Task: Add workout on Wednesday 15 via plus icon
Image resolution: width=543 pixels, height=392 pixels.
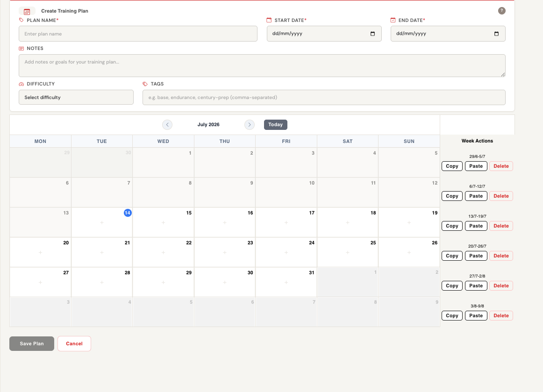Action: (x=163, y=223)
